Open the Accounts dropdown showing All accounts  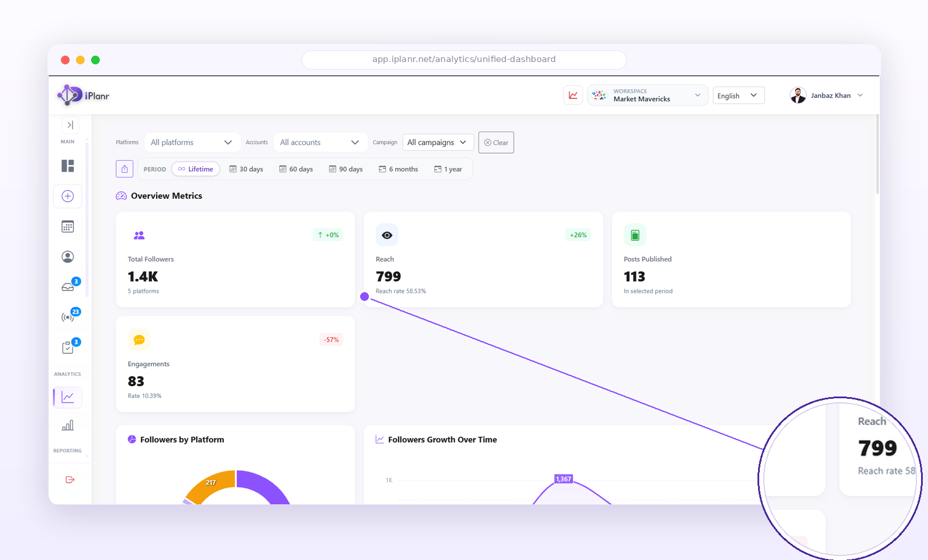(320, 143)
